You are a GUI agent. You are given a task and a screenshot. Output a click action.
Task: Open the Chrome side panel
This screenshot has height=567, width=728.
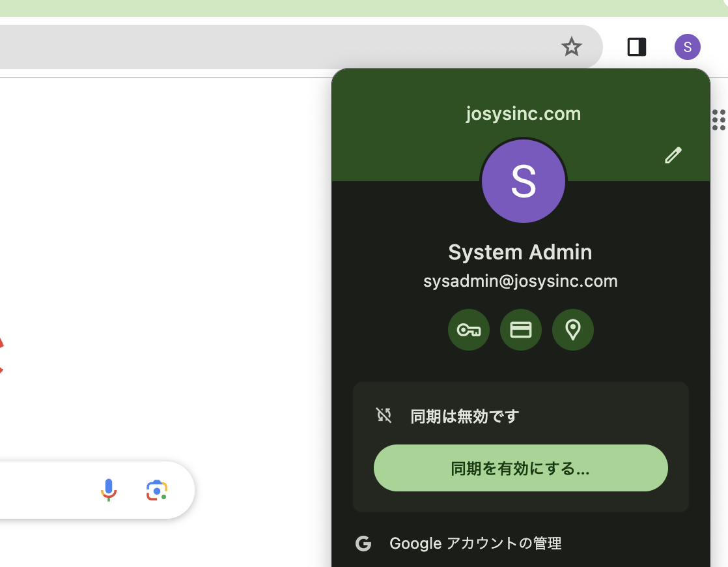[636, 47]
